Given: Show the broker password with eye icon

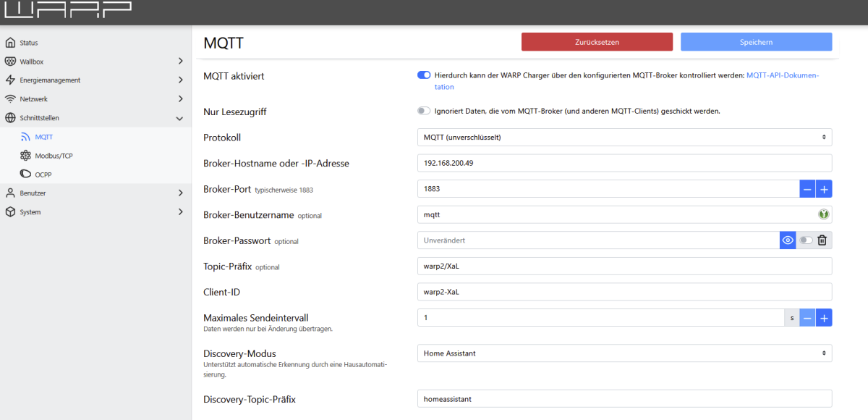Looking at the screenshot, I should [788, 240].
